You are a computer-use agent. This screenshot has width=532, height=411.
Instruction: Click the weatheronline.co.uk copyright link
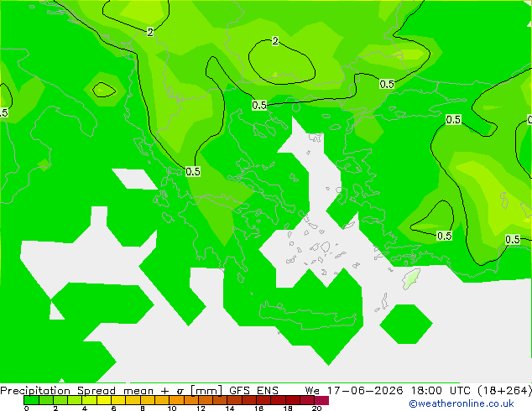coord(462,403)
